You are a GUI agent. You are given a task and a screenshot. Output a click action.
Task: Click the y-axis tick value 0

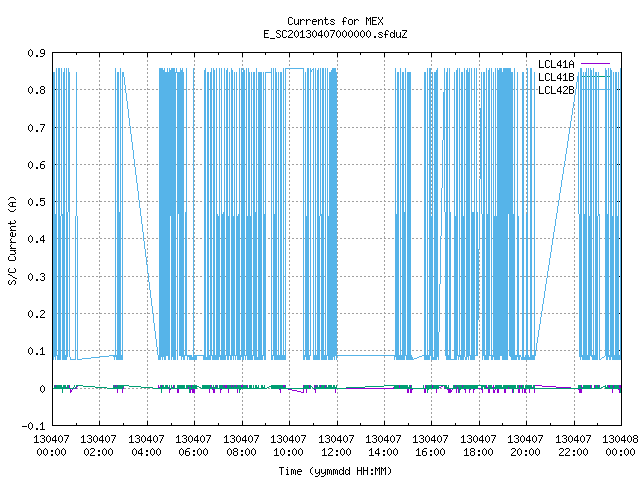pyautogui.click(x=42, y=389)
